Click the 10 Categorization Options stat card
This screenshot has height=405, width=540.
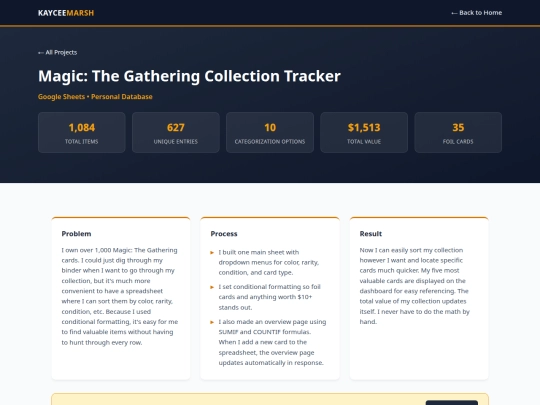point(270,132)
